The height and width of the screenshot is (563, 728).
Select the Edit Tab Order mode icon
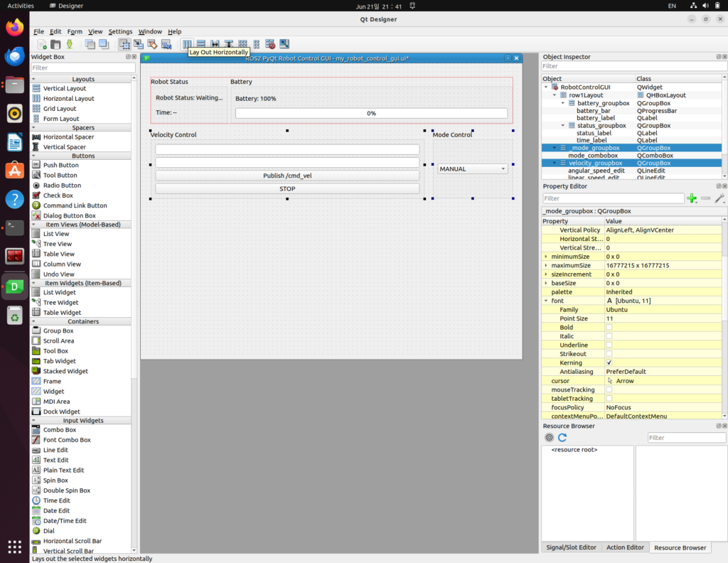tap(166, 45)
